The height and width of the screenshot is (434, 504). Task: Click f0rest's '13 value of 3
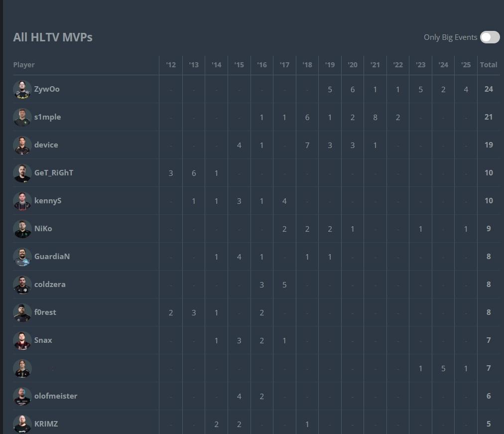point(194,313)
